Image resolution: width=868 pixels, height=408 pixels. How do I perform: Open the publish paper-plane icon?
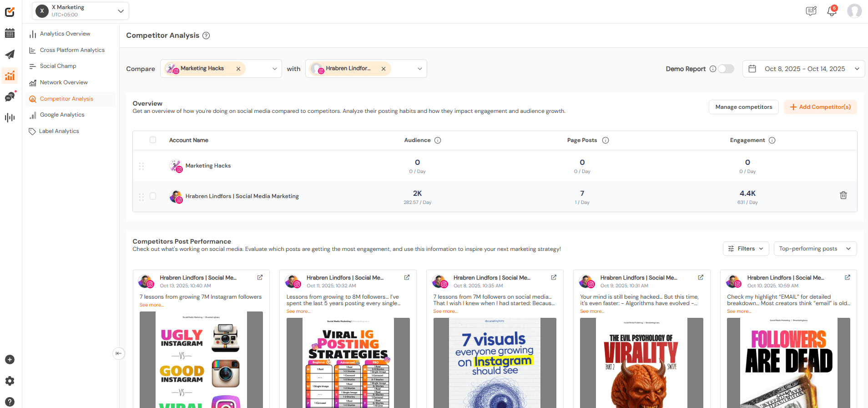click(x=10, y=55)
